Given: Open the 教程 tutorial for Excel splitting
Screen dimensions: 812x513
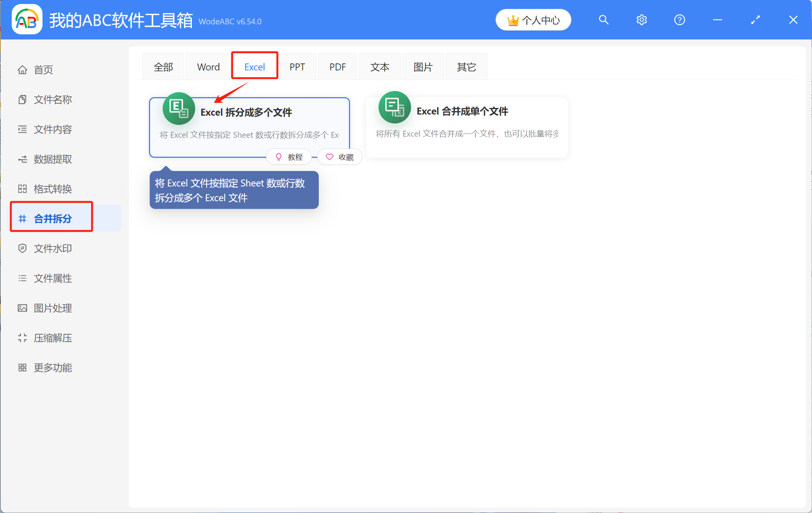Looking at the screenshot, I should 289,157.
